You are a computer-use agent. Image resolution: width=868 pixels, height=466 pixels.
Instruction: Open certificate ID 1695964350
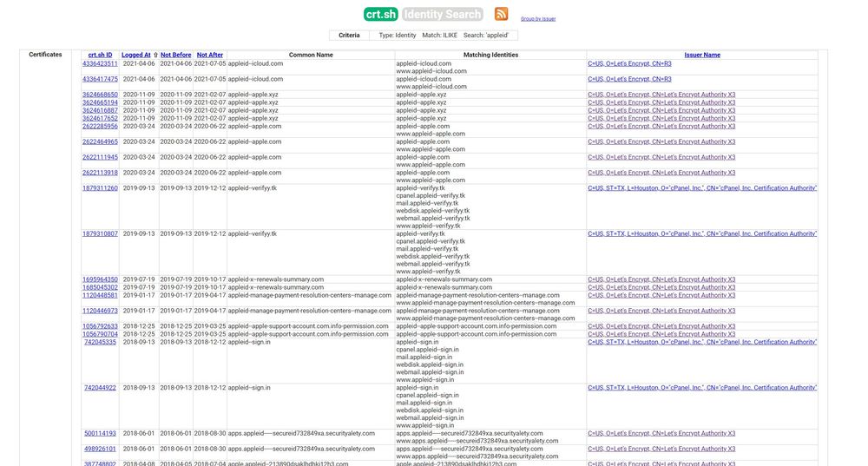(x=100, y=279)
